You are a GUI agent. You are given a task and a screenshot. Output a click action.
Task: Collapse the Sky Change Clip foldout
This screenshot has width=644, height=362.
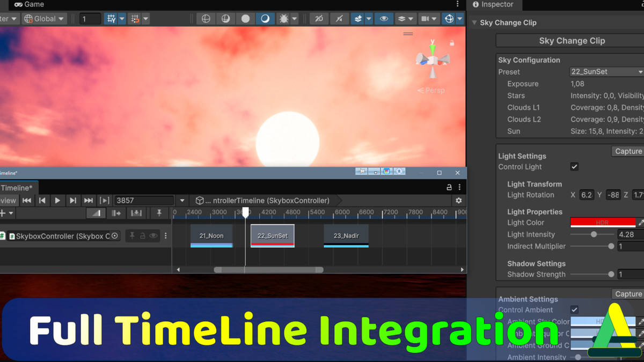point(474,23)
